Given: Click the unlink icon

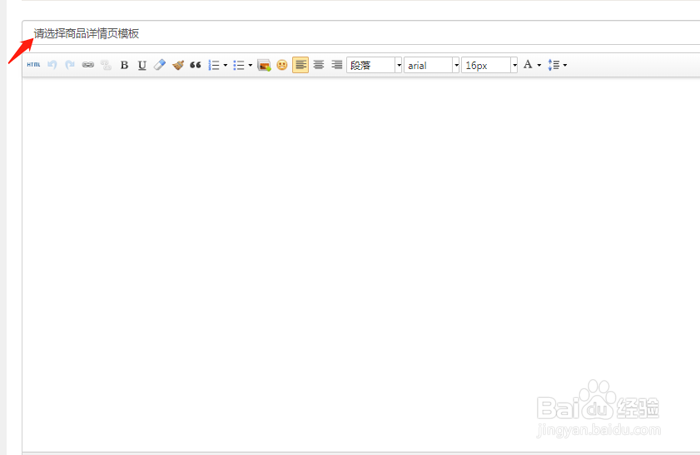Looking at the screenshot, I should [106, 65].
